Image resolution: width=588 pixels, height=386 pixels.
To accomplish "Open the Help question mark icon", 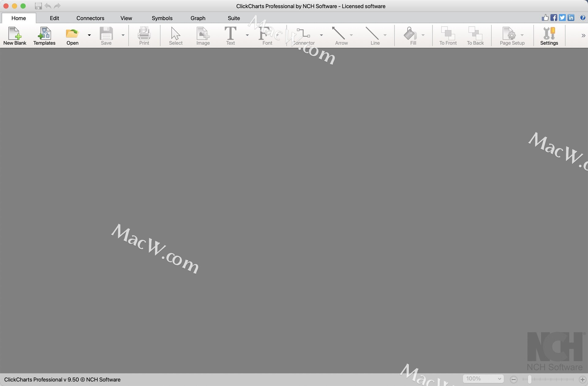I will [x=583, y=17].
